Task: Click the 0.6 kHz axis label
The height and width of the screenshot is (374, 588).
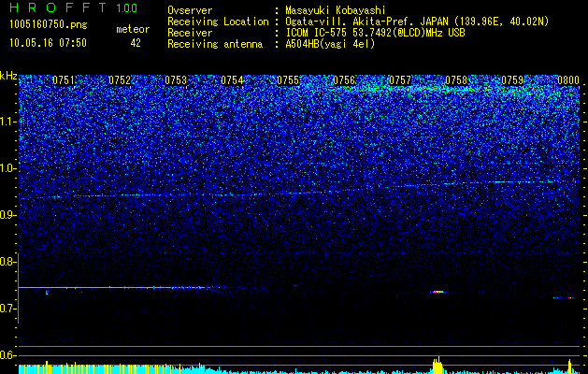Action: tap(7, 355)
